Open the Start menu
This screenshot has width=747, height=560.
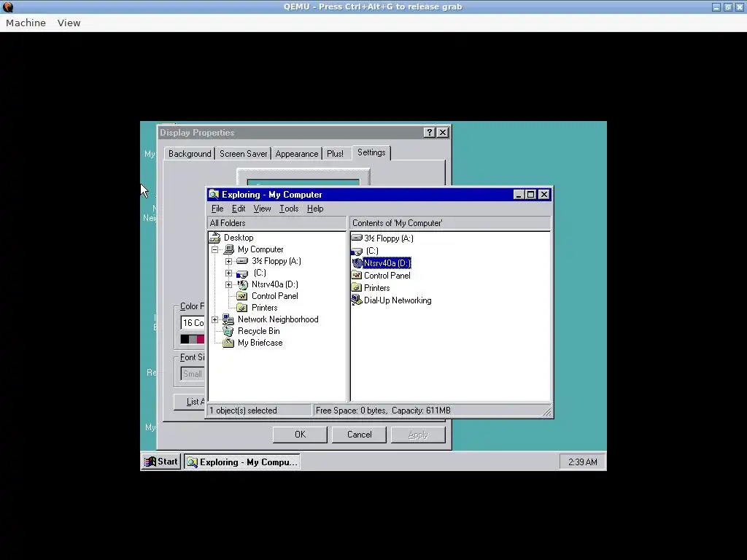[161, 462]
